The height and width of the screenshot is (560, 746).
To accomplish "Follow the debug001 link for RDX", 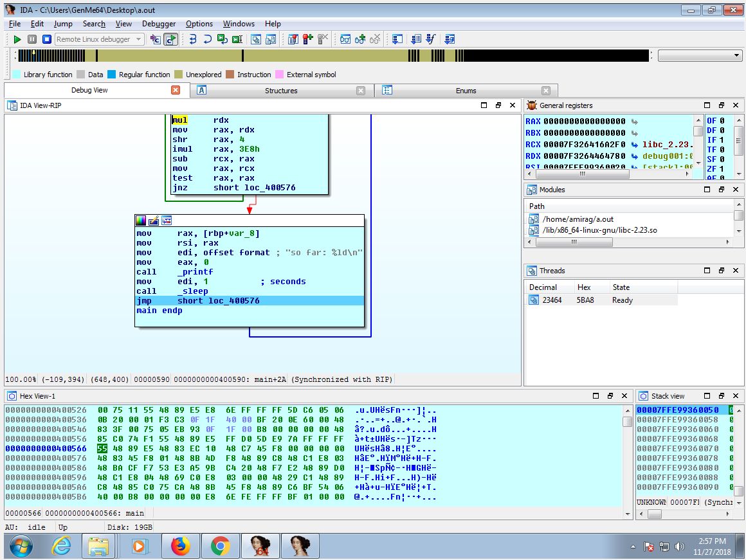I will [x=667, y=156].
